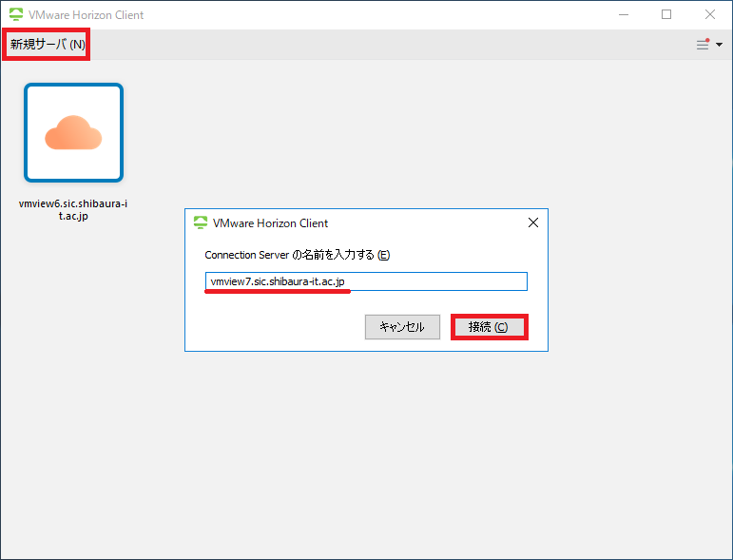The height and width of the screenshot is (560, 733).
Task: Close the main VMware Horizon Client window
Action: [709, 14]
